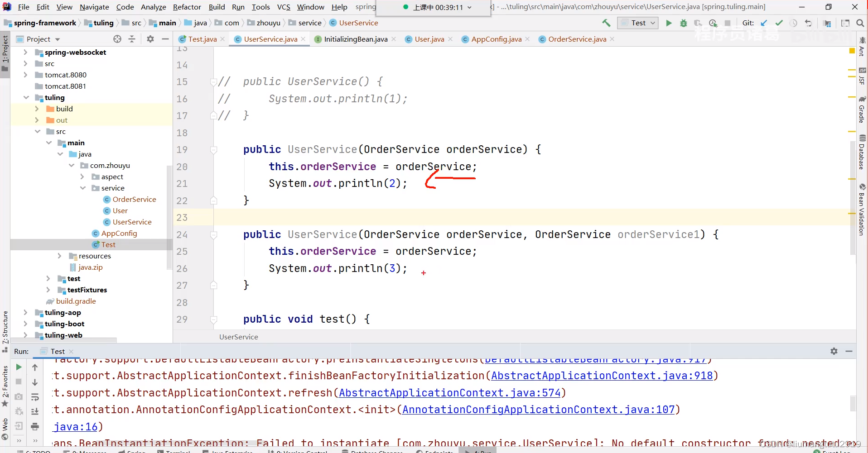Hide the Project panel with minus icon
Viewport: 868px width, 453px height.
165,39
